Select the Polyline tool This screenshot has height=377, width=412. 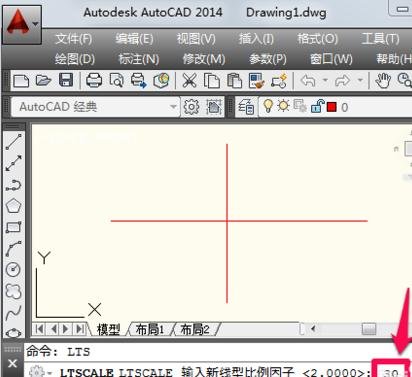tap(14, 185)
